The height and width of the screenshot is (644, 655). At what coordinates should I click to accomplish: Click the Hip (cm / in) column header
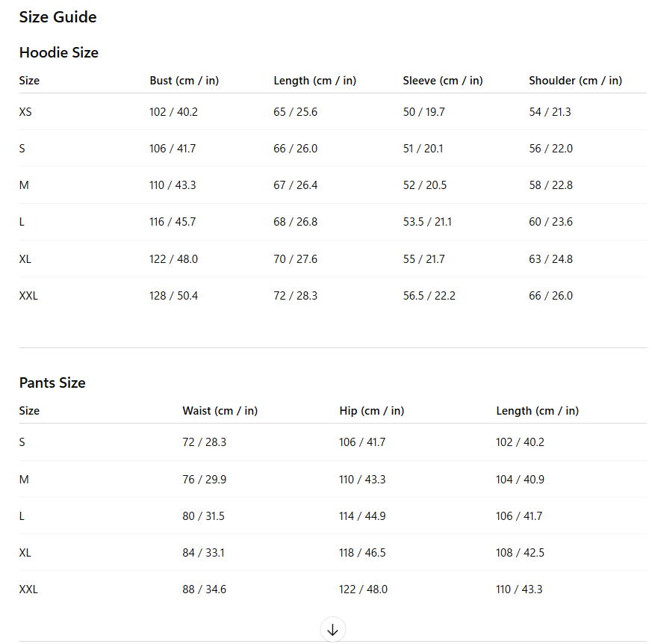[x=371, y=411]
